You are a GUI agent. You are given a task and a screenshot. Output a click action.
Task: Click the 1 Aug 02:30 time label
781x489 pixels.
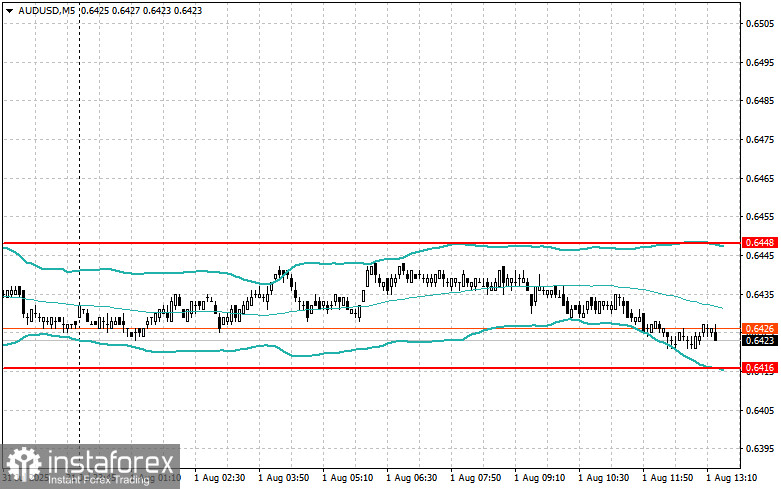point(220,478)
